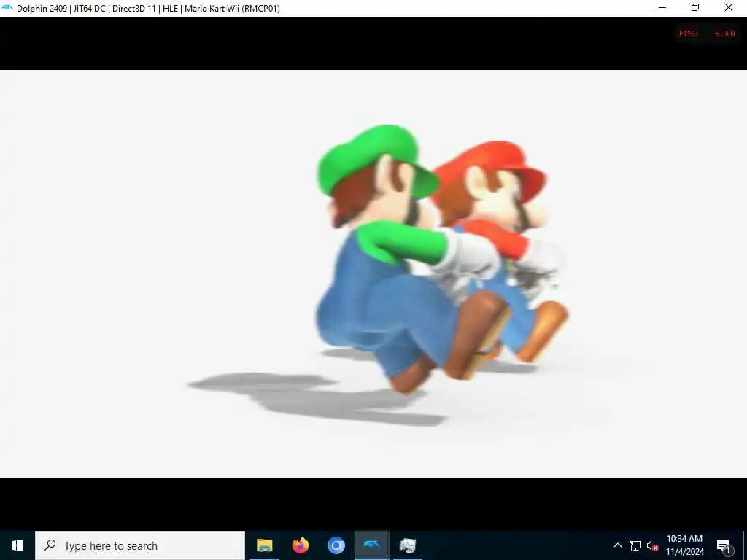Show hidden system tray icons
Image resolution: width=747 pixels, height=560 pixels.
click(x=617, y=545)
